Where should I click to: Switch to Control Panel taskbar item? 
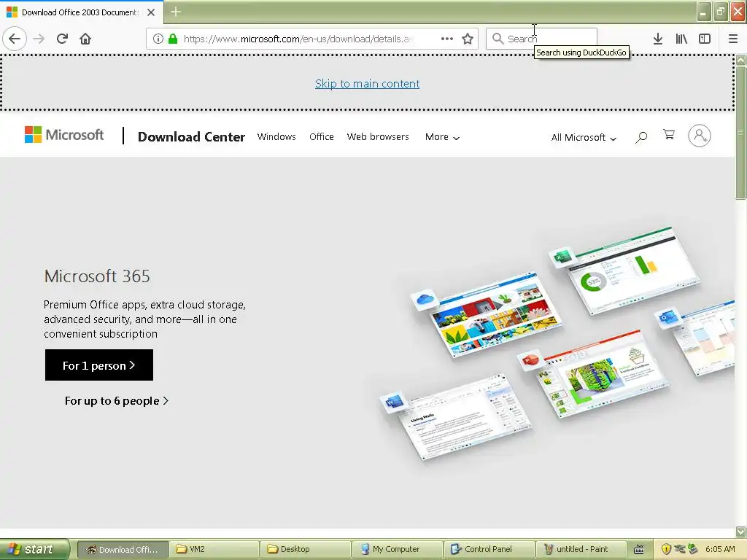489,550
